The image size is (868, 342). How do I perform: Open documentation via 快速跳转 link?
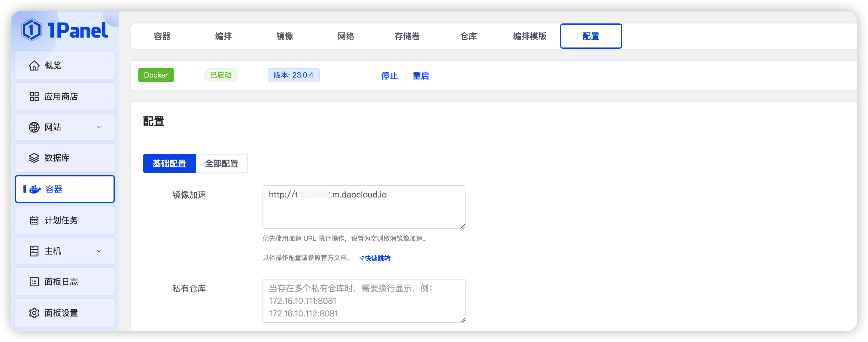click(x=375, y=258)
